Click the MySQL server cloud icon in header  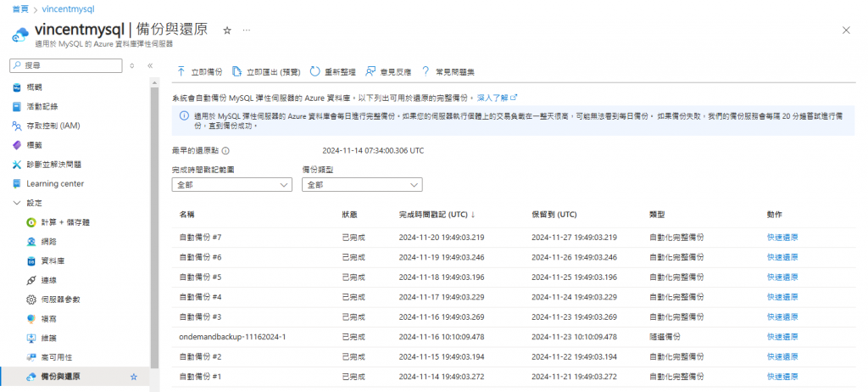point(19,34)
